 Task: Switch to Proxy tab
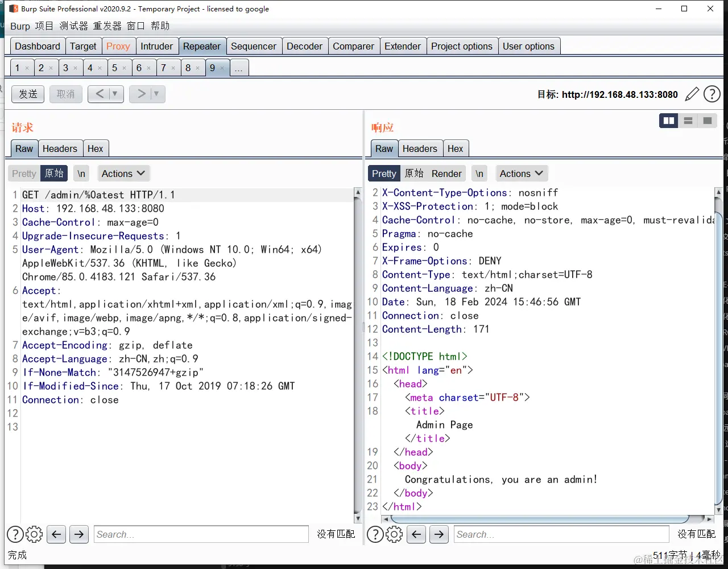118,46
